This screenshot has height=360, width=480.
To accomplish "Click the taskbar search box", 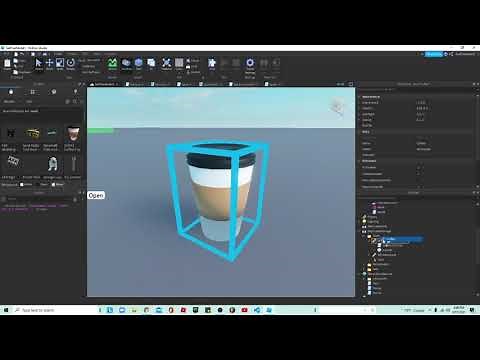I will 55,310.
